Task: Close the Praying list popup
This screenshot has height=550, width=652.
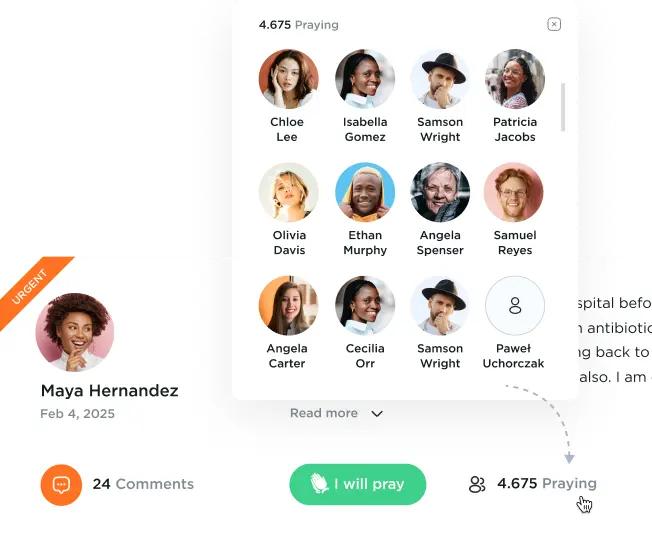Action: click(554, 24)
